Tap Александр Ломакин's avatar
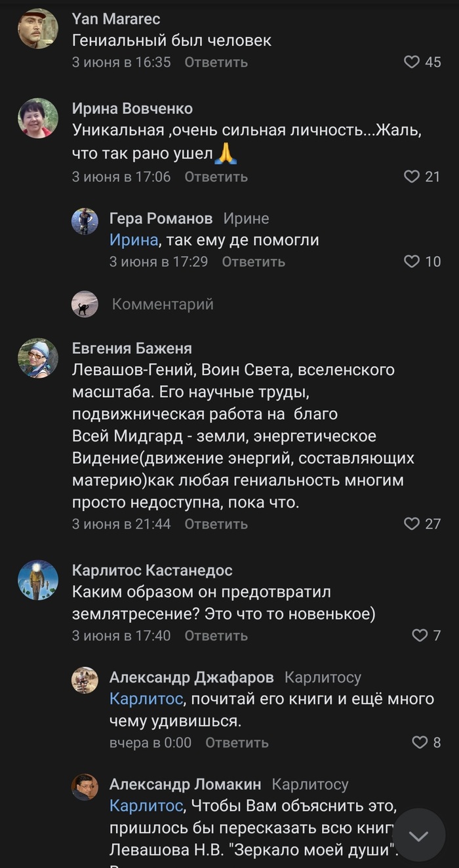 (85, 787)
